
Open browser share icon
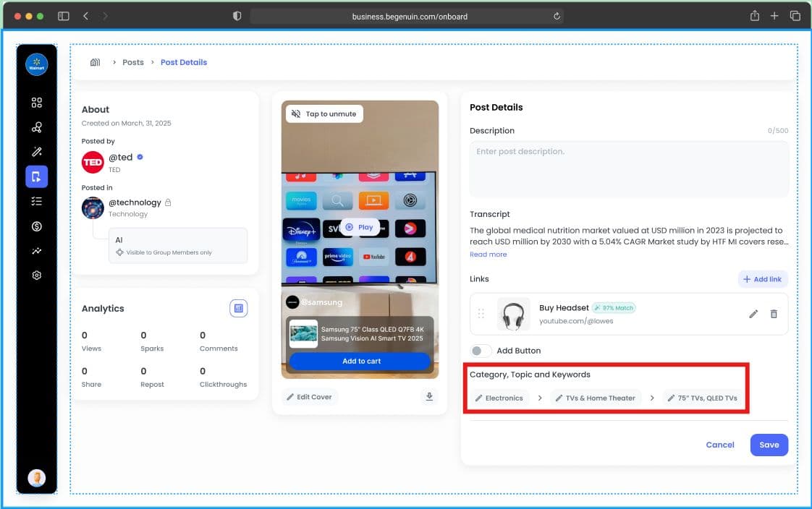click(x=755, y=15)
